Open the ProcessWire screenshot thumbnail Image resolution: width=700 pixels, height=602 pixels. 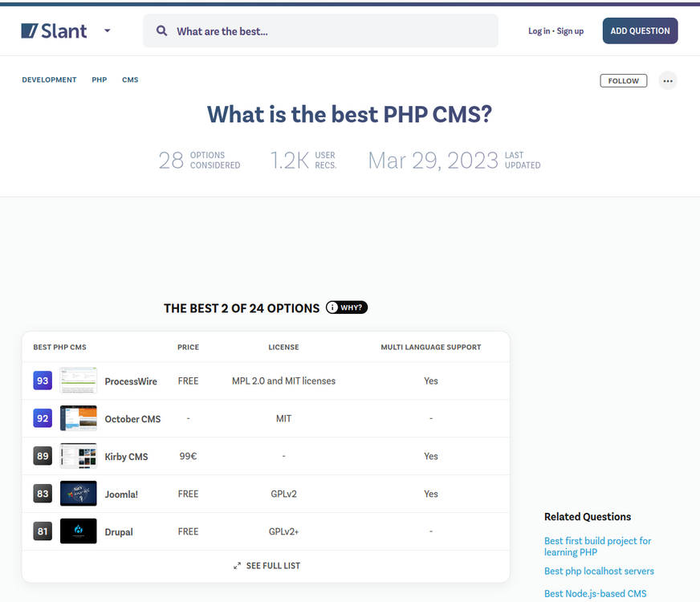[79, 381]
